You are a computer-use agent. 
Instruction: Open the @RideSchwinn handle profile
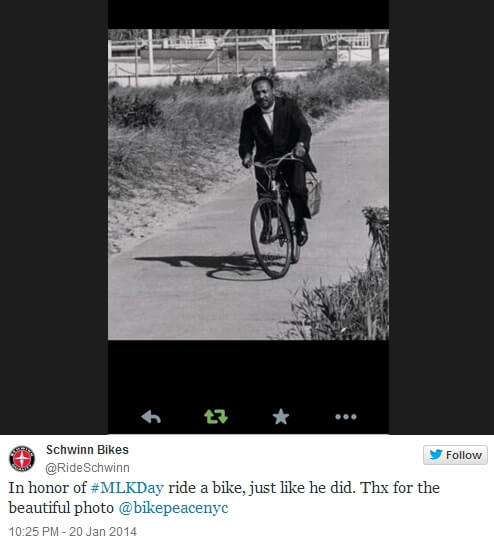coord(87,468)
